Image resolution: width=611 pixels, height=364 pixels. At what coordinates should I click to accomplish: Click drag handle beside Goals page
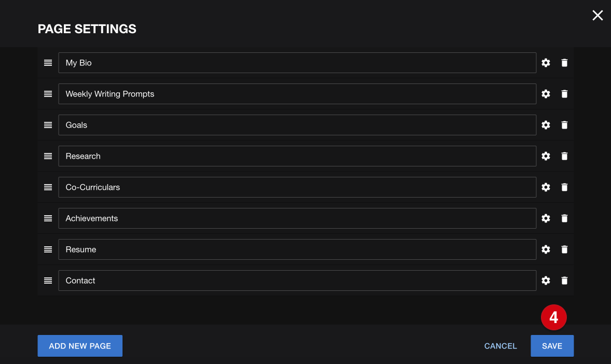[48, 125]
